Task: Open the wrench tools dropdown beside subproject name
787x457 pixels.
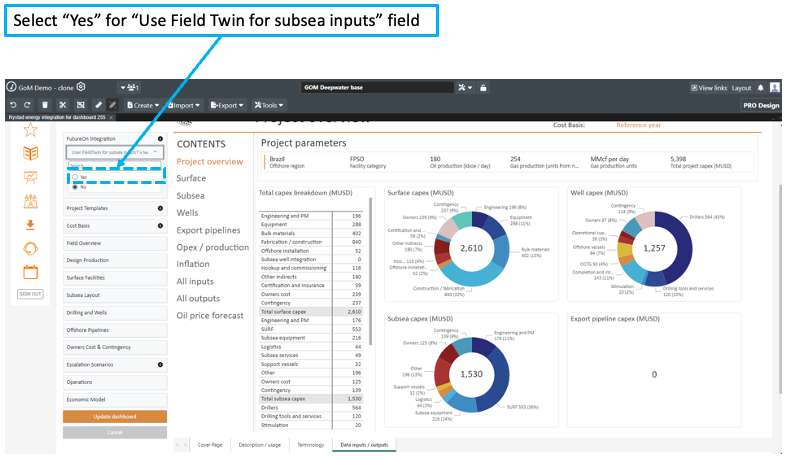Action: coord(465,87)
